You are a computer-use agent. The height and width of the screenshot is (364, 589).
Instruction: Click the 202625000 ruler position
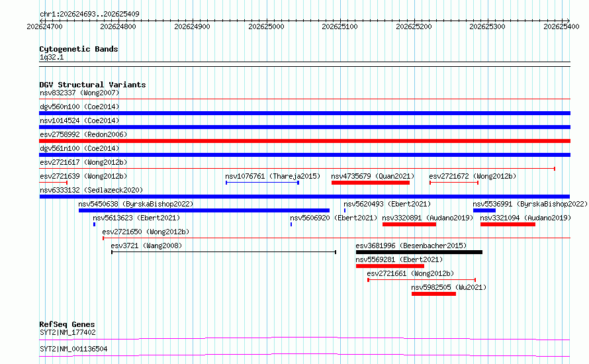pyautogui.click(x=266, y=26)
